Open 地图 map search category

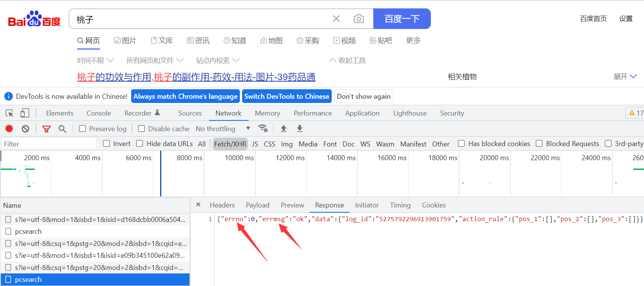(x=271, y=40)
